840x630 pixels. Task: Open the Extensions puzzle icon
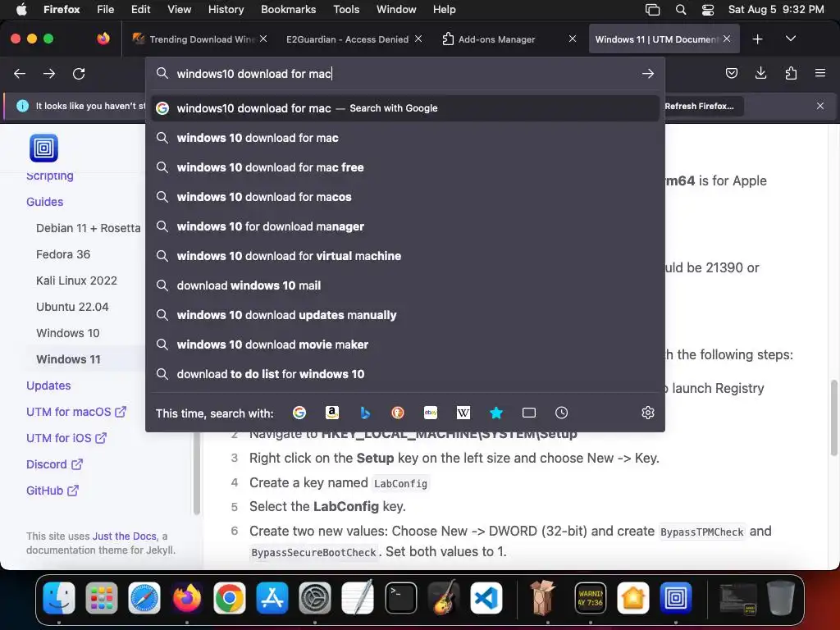tap(791, 73)
